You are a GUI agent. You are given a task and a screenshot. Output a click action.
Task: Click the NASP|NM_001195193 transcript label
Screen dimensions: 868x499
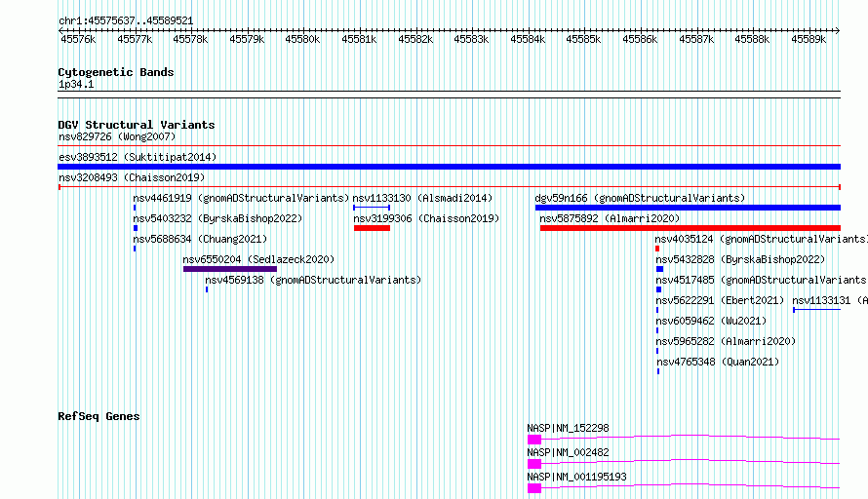[x=576, y=477]
